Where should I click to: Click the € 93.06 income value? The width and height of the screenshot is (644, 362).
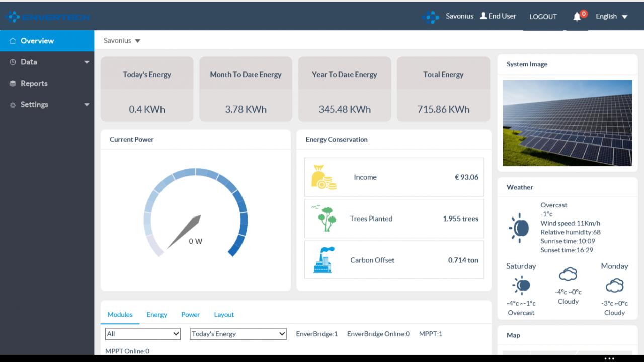[466, 177]
